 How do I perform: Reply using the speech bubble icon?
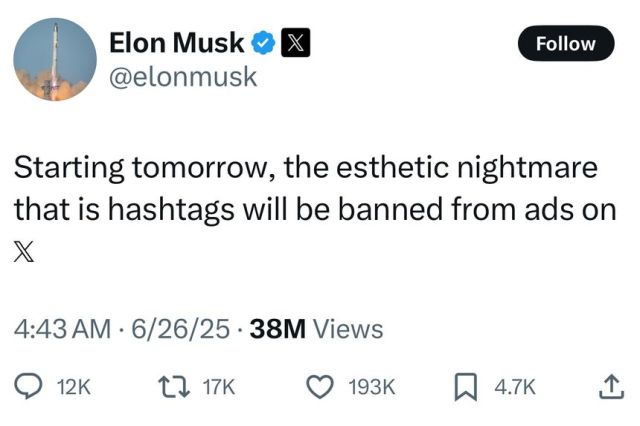tap(28, 386)
